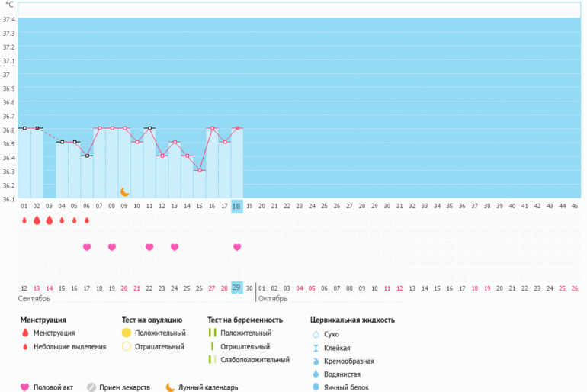Image resolution: width=587 pixels, height=392 pixels.
Task: Click the green Положительный pregnancy test icon
Action: point(211,333)
